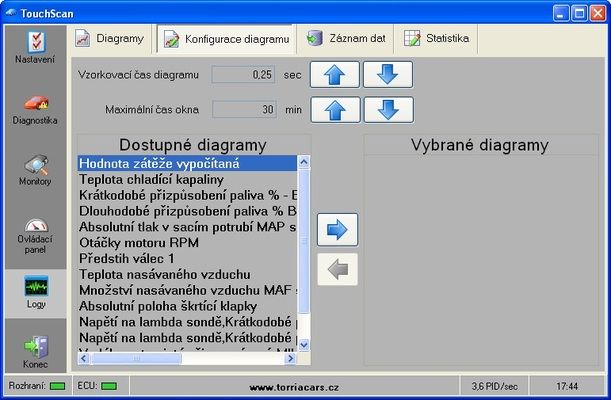Select the Logy waveform icon

click(x=36, y=287)
